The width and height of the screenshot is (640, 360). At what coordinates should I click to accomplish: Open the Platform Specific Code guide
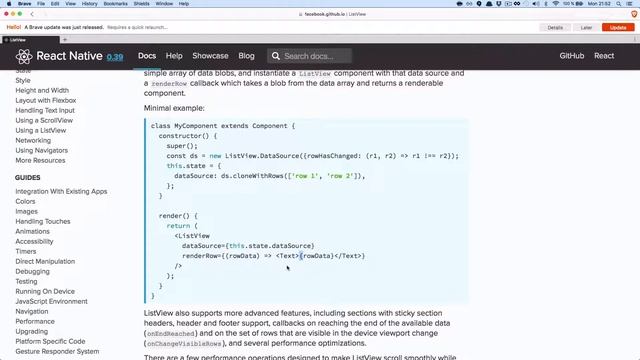click(50, 341)
